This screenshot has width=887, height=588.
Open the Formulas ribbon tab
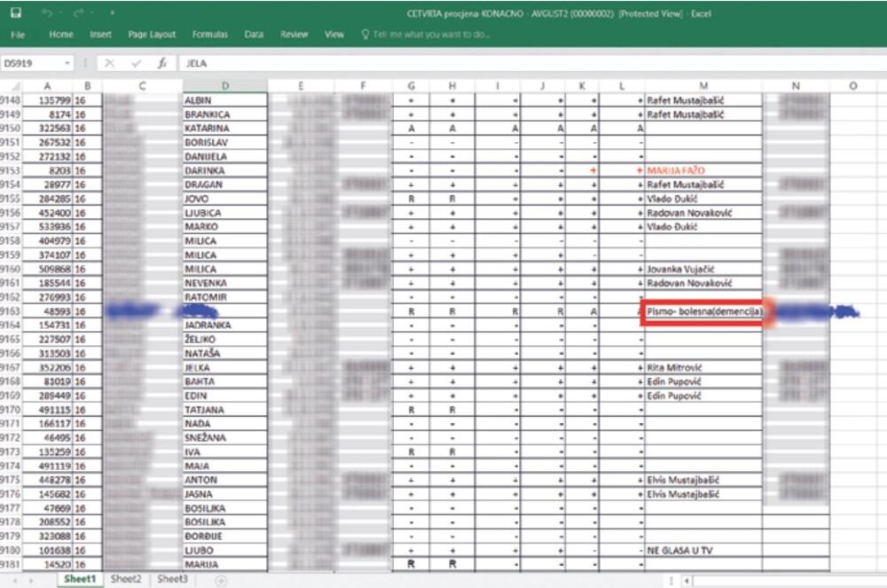210,35
